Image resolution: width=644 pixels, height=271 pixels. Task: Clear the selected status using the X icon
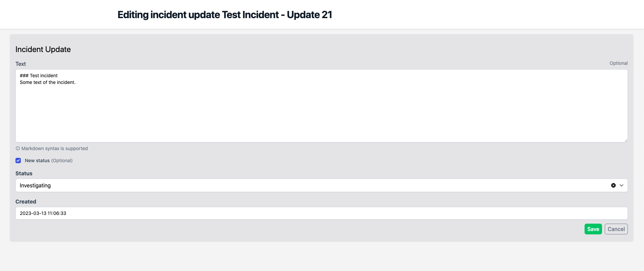pos(613,185)
